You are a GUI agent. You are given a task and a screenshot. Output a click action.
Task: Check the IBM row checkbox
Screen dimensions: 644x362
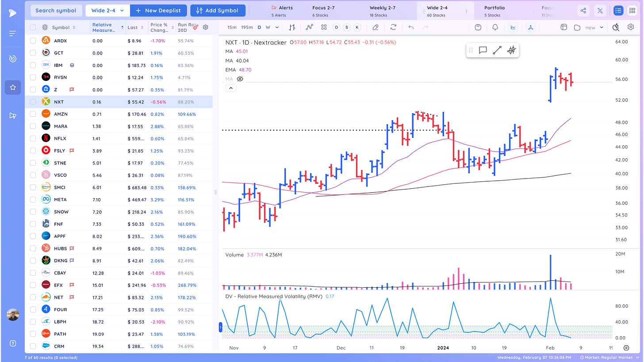click(33, 65)
